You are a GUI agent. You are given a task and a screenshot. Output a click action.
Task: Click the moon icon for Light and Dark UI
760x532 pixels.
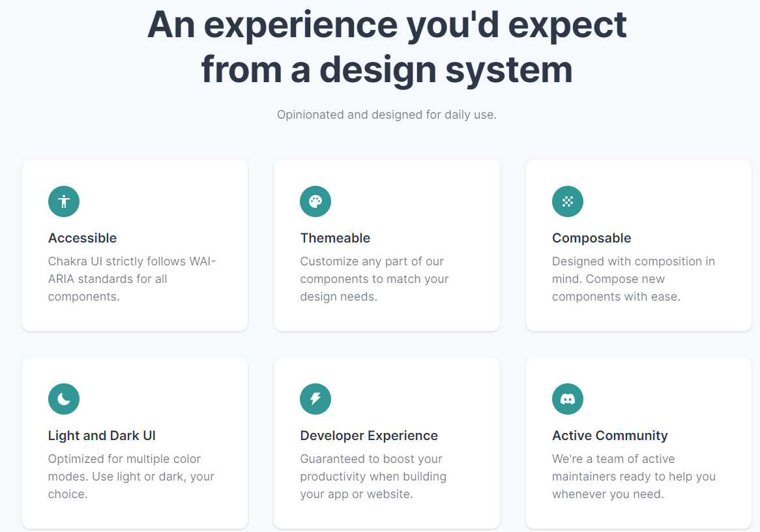[x=63, y=399]
